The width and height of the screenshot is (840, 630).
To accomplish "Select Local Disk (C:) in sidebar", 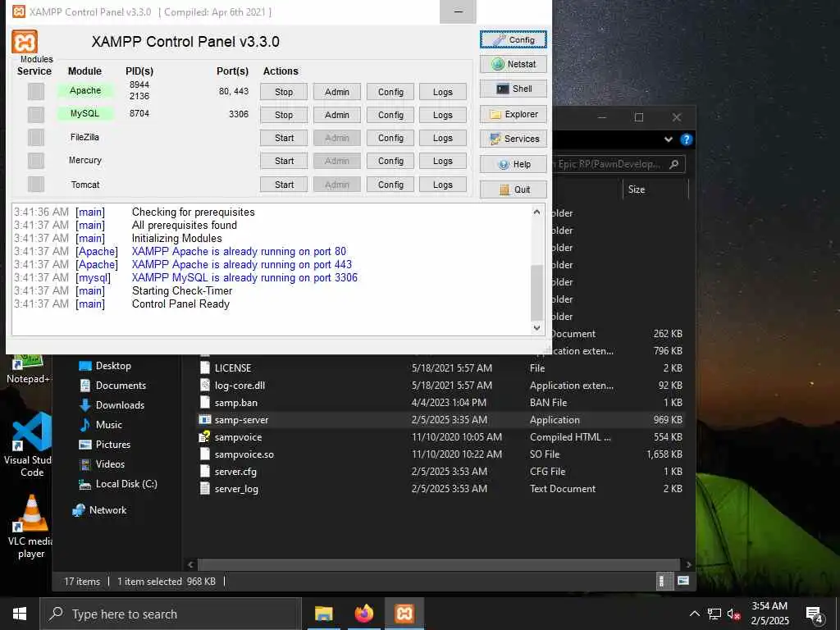I will (x=118, y=484).
